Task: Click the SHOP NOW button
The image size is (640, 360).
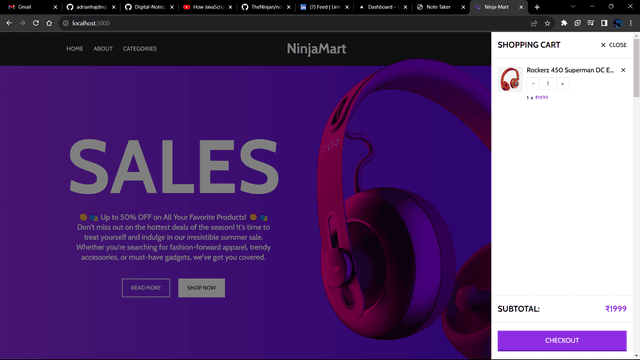Action: pos(201,288)
